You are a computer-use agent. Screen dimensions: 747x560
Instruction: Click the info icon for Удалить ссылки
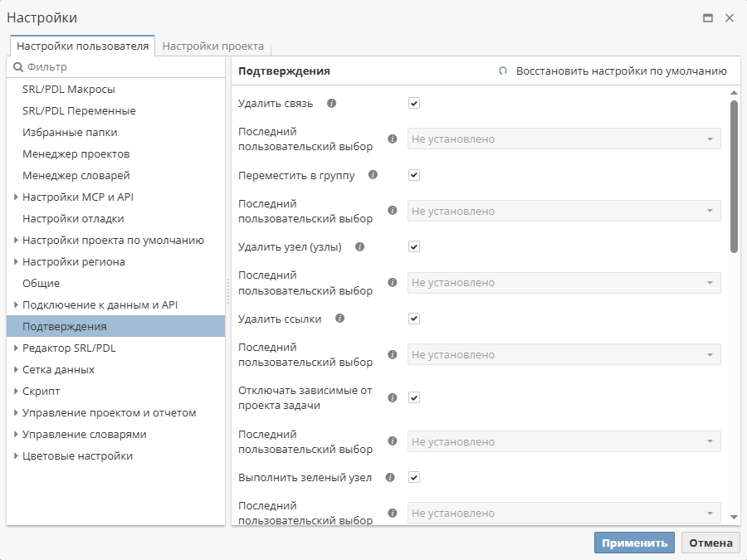coord(339,318)
